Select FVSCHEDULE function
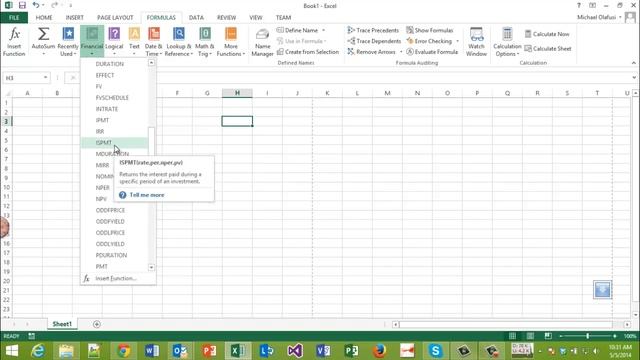Screen dimensions: 640x360 coord(114,98)
